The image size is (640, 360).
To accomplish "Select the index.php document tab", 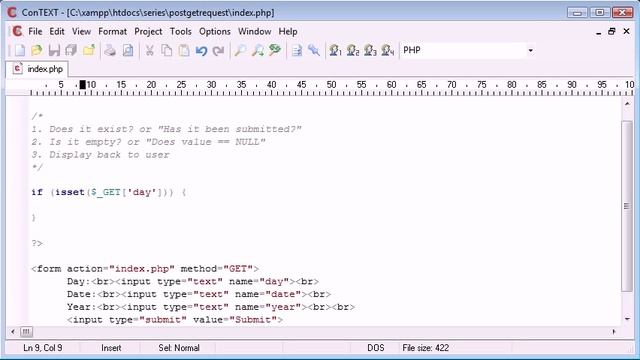I will [37, 69].
